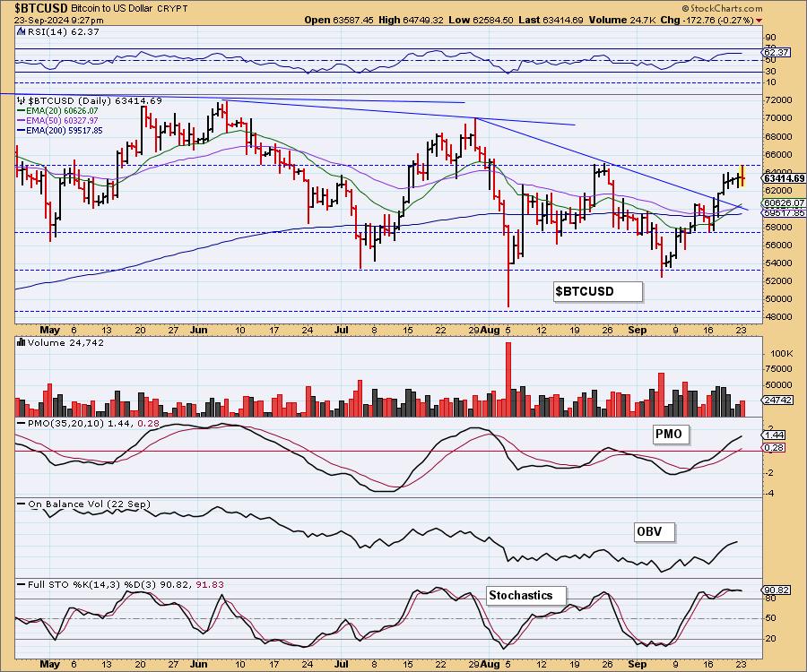Click the 48000 price axis label

pos(780,316)
